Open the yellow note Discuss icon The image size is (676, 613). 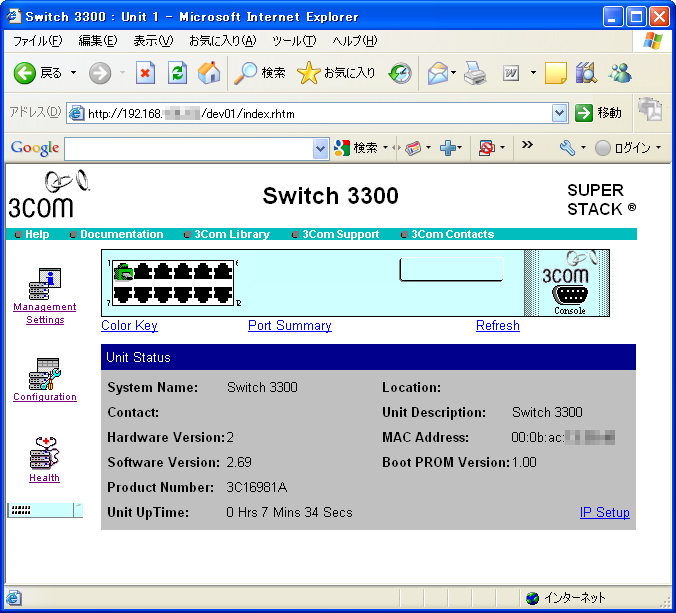(555, 73)
